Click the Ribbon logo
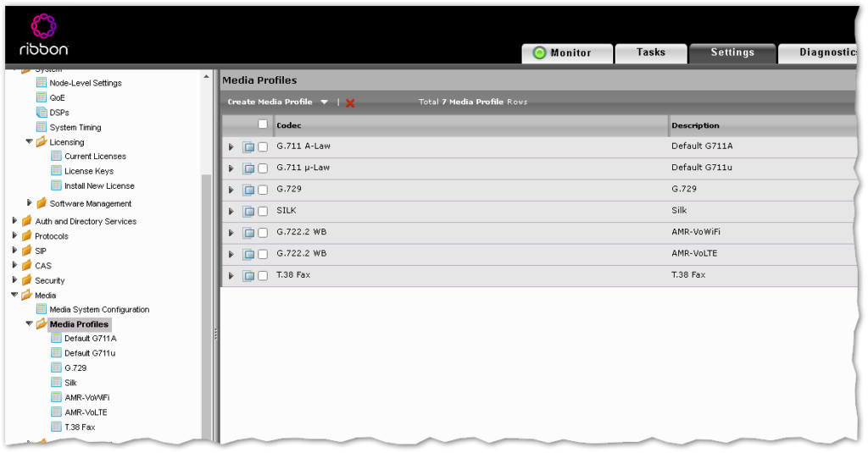Screen dimensions: 868x453 (44, 36)
